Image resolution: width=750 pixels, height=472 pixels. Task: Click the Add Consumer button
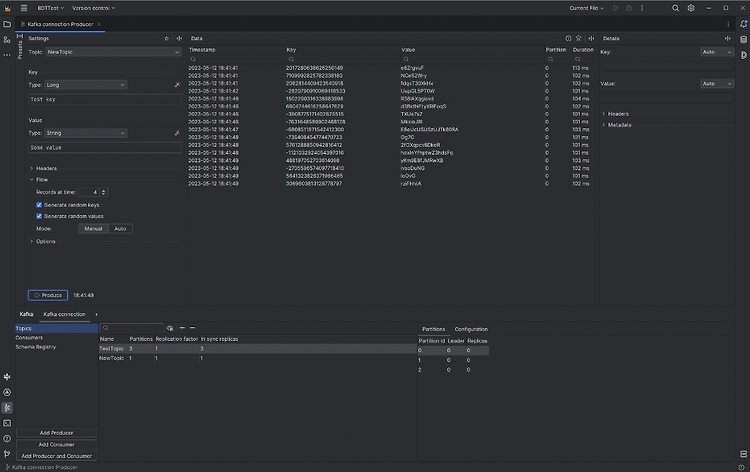point(56,444)
